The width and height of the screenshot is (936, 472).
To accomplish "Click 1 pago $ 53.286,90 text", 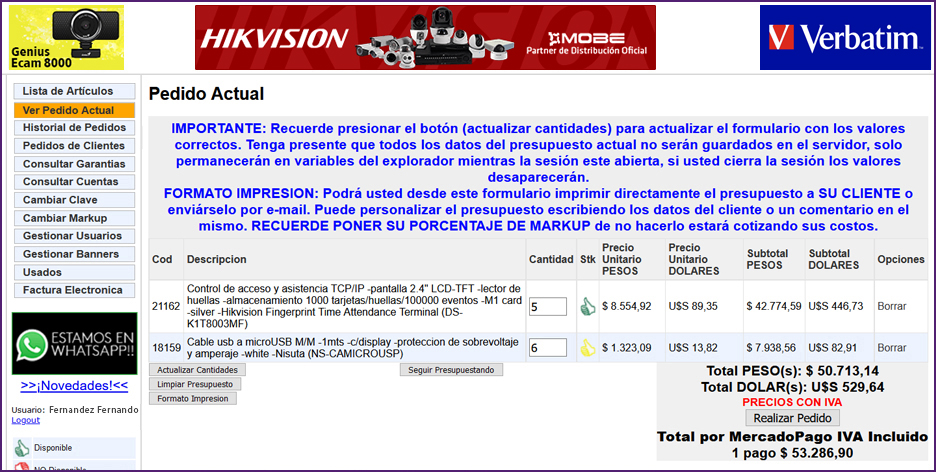I will (x=793, y=453).
